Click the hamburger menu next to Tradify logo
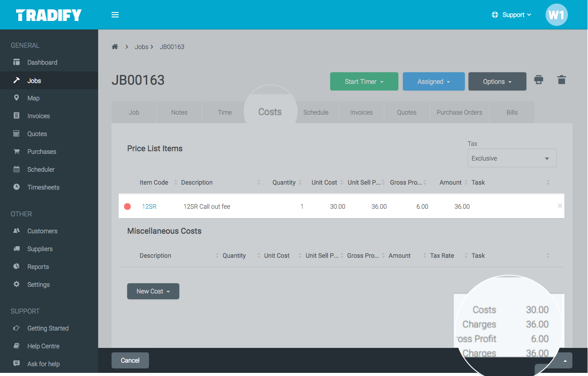The width and height of the screenshot is (588, 376). tap(115, 14)
